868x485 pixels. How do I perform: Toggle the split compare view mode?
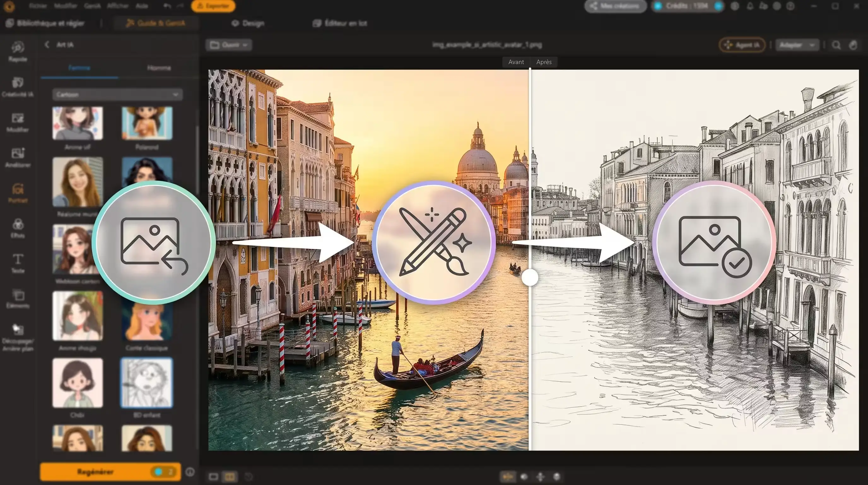pos(230,476)
